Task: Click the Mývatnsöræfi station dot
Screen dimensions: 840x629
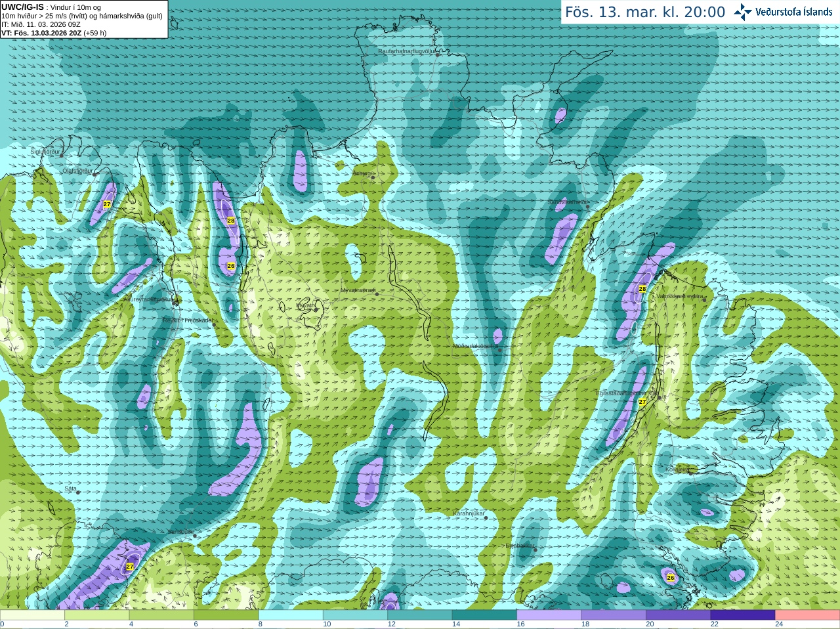Action: click(x=377, y=294)
